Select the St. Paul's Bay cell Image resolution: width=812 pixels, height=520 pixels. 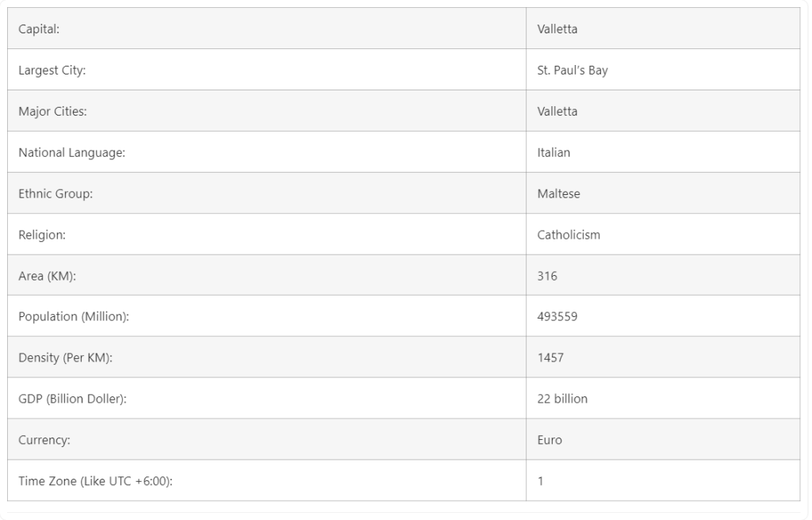(573, 71)
